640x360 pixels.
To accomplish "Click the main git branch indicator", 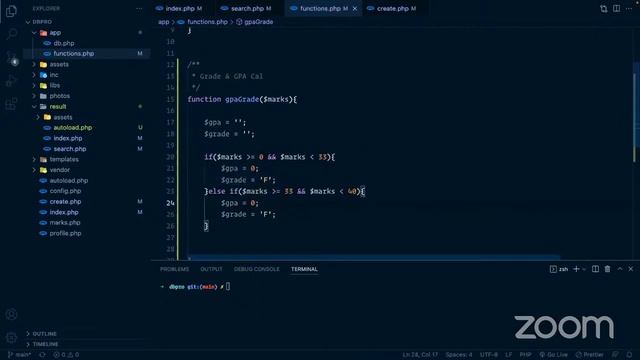I will (x=19, y=355).
